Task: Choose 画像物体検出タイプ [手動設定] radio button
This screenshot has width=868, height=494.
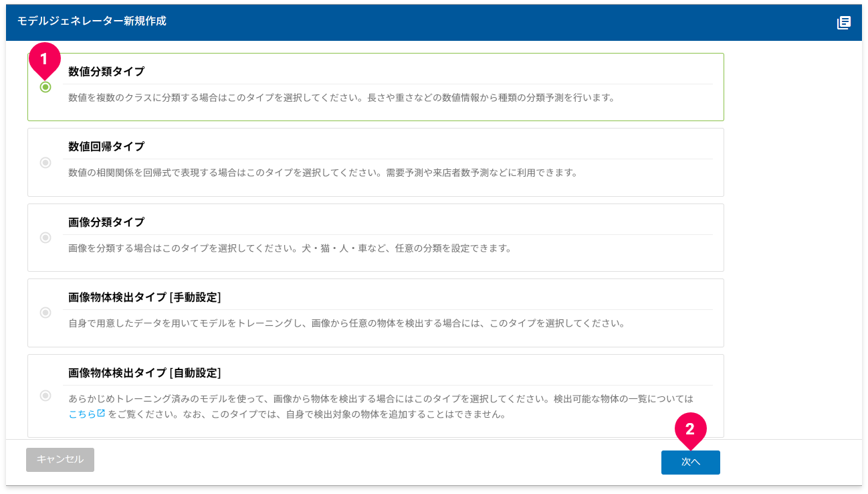Action: (45, 313)
